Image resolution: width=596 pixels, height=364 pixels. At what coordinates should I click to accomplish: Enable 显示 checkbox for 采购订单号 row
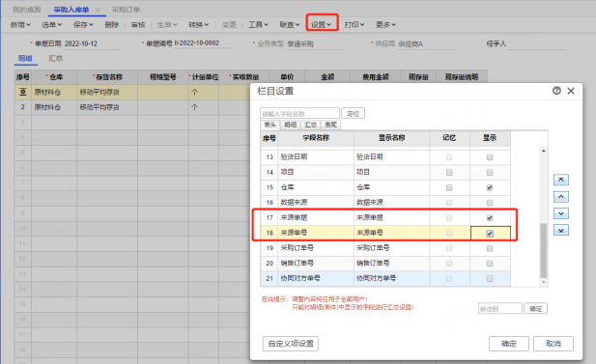point(490,248)
